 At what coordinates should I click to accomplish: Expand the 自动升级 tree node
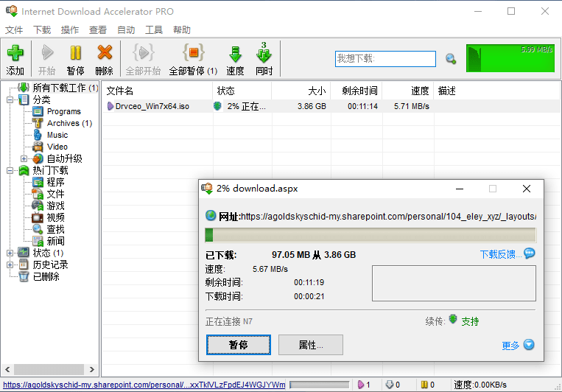tap(24, 158)
